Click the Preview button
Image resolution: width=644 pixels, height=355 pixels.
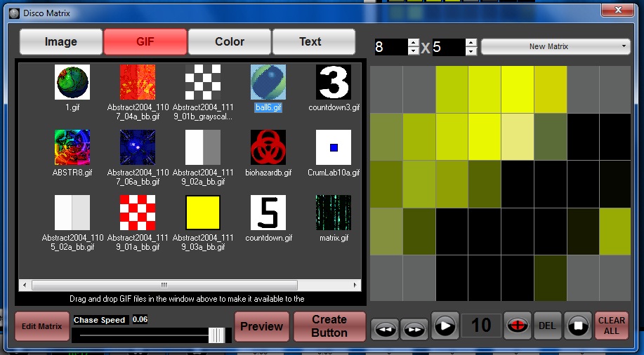pos(261,326)
